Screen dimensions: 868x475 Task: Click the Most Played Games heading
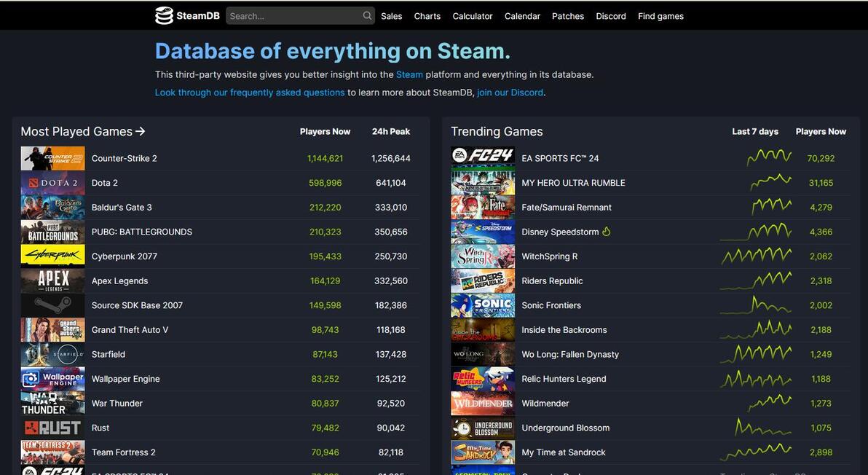pyautogui.click(x=76, y=131)
